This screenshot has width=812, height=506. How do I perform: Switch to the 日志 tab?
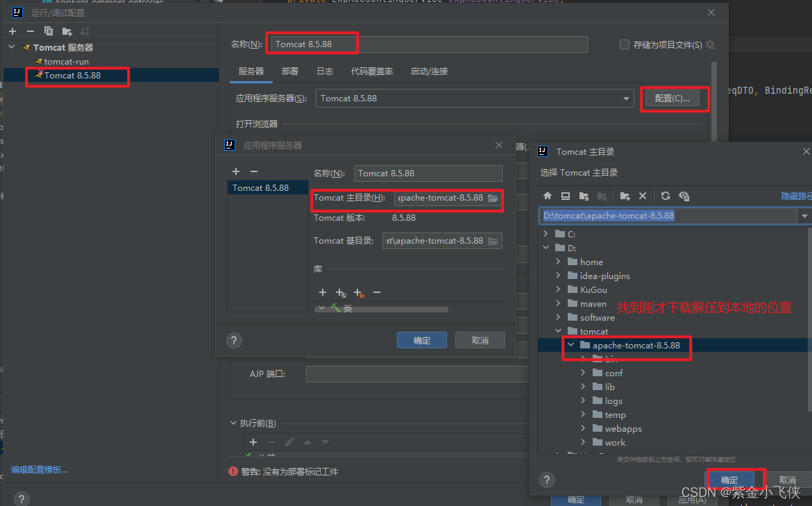click(x=325, y=71)
